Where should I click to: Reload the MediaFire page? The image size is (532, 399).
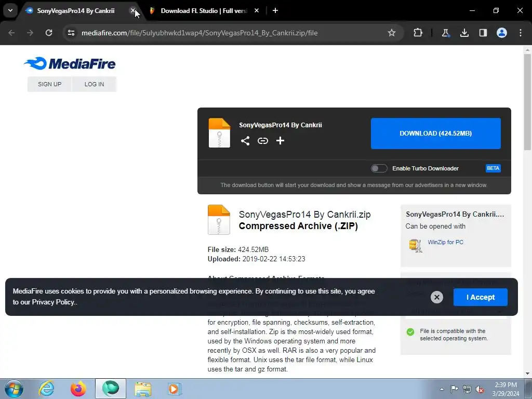[x=49, y=33]
